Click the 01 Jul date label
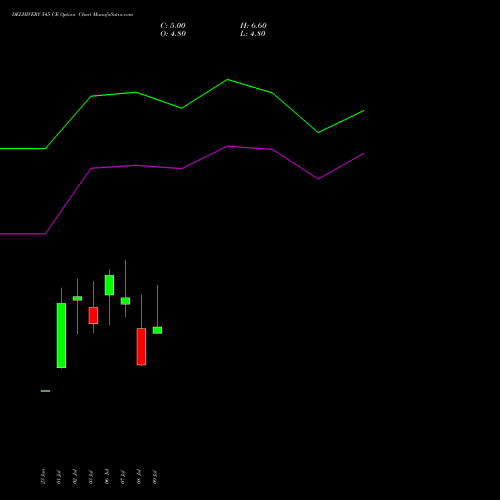500x500 pixels. click(59, 477)
